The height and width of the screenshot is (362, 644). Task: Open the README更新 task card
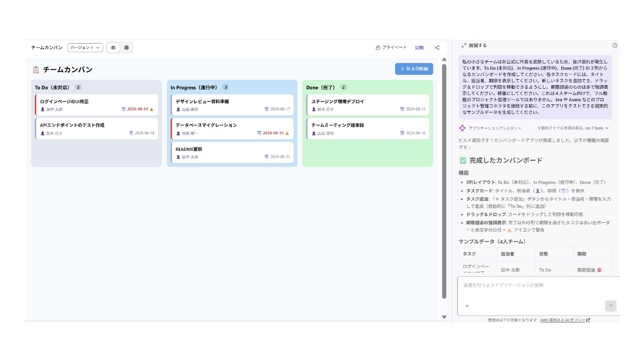coord(232,153)
